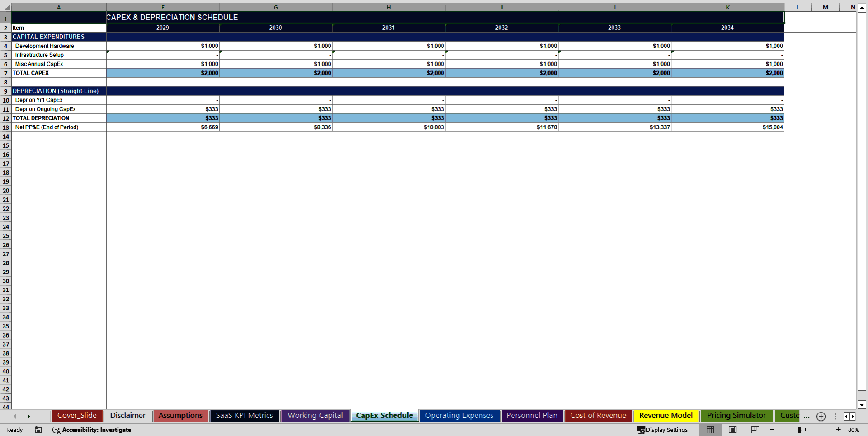Switch to Page Layout view
The width and height of the screenshot is (868, 436).
[732, 430]
